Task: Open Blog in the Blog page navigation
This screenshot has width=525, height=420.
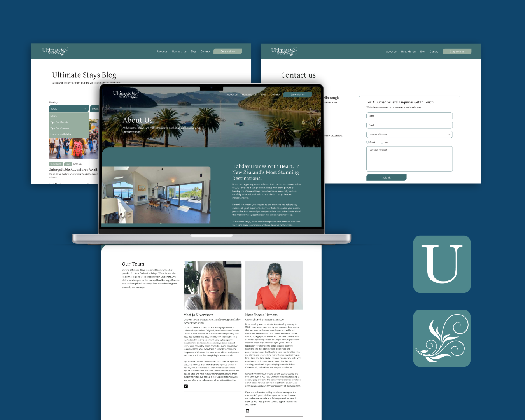Action: click(x=194, y=51)
